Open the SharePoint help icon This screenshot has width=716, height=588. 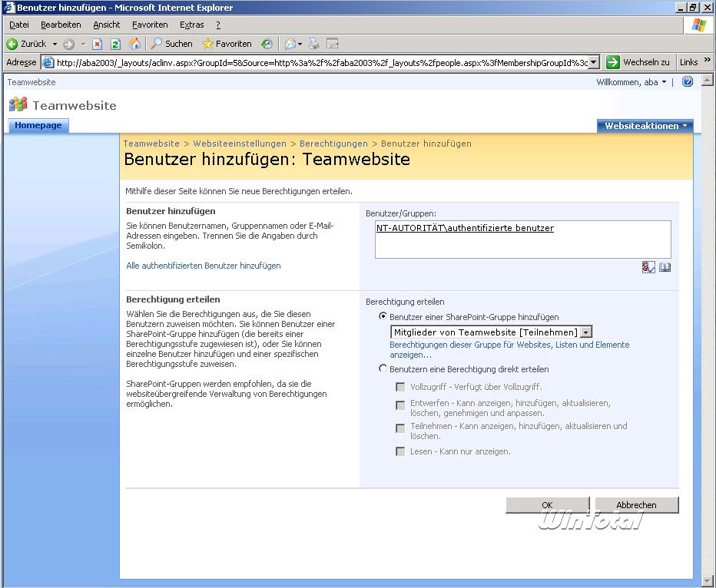click(688, 82)
